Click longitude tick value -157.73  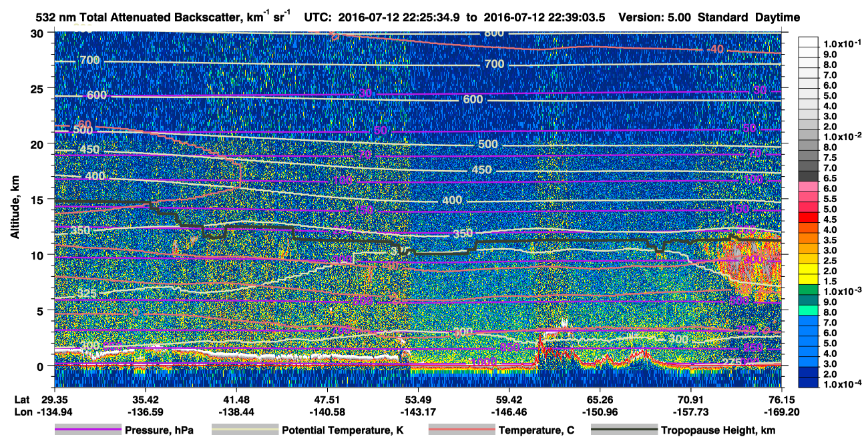(x=691, y=412)
